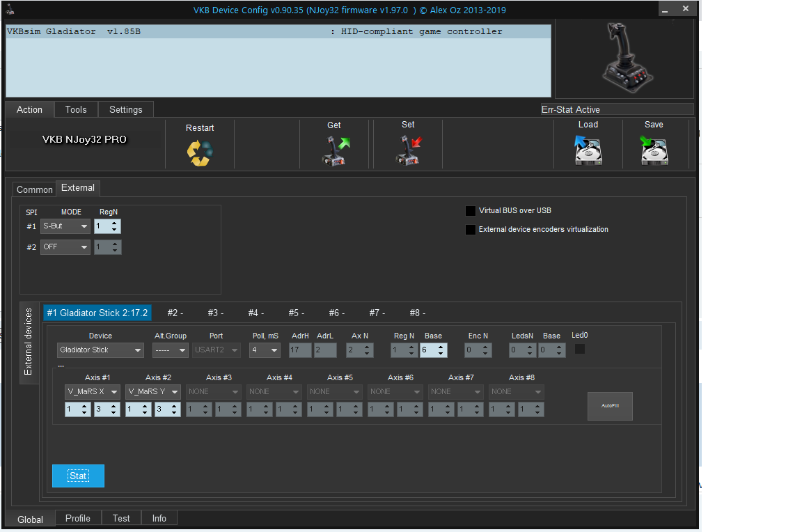This screenshot has width=802, height=532.
Task: Switch to the Action tab
Action: pyautogui.click(x=30, y=109)
